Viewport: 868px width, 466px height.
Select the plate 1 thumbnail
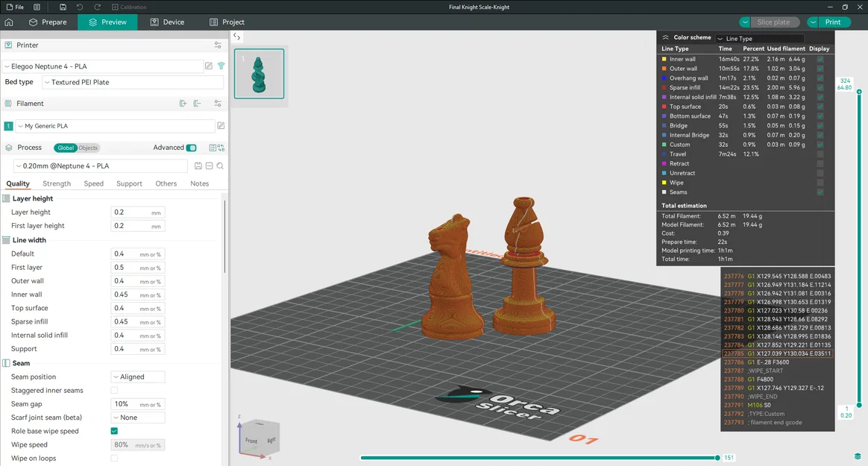click(259, 74)
